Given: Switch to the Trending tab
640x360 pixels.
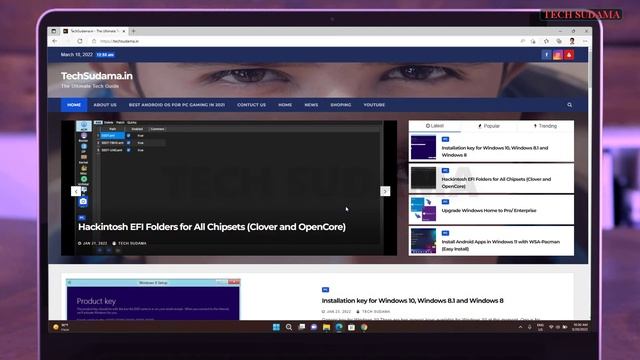Looking at the screenshot, I should tap(545, 126).
